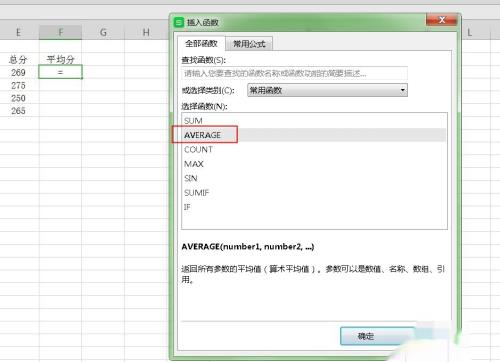Click the cell containing 275
500x362 pixels.
pyautogui.click(x=18, y=85)
